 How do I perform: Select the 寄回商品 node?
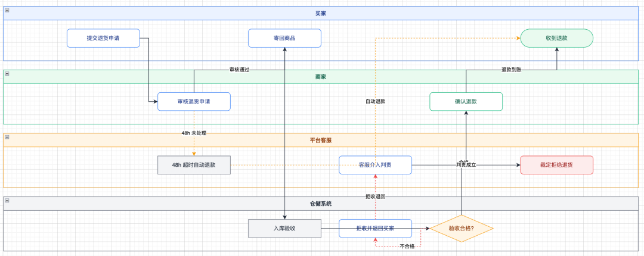(284, 38)
